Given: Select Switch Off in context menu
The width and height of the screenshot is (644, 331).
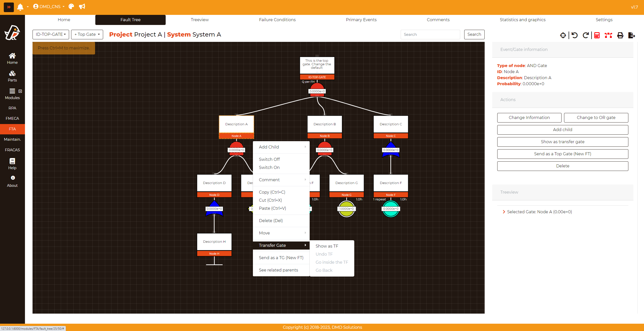Looking at the screenshot, I should click(x=269, y=159).
